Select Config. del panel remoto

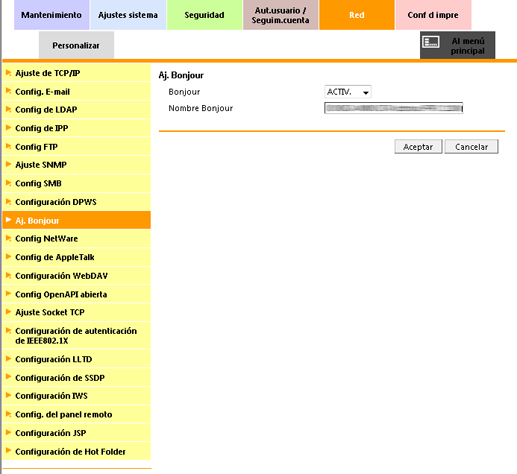pos(76,414)
